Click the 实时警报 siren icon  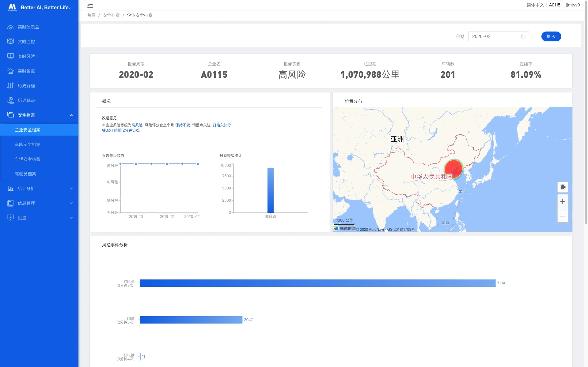[10, 71]
